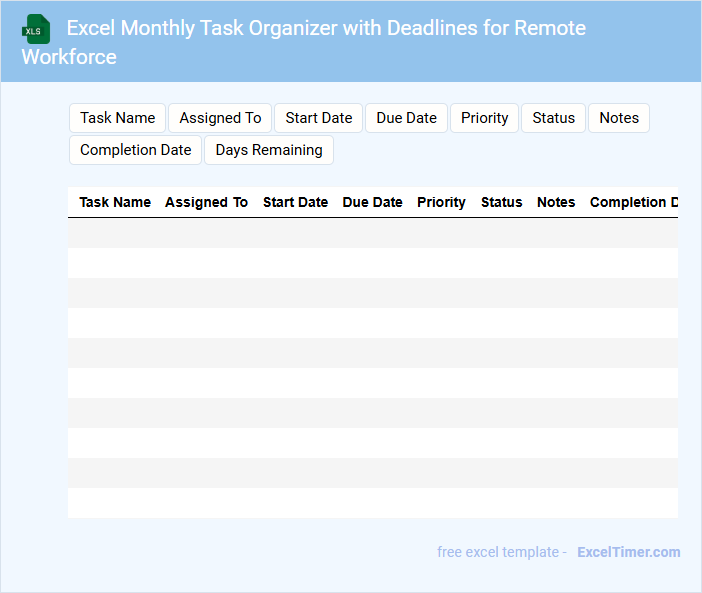The width and height of the screenshot is (702, 593).
Task: Select the Assigned To tag button
Action: pyautogui.click(x=220, y=118)
